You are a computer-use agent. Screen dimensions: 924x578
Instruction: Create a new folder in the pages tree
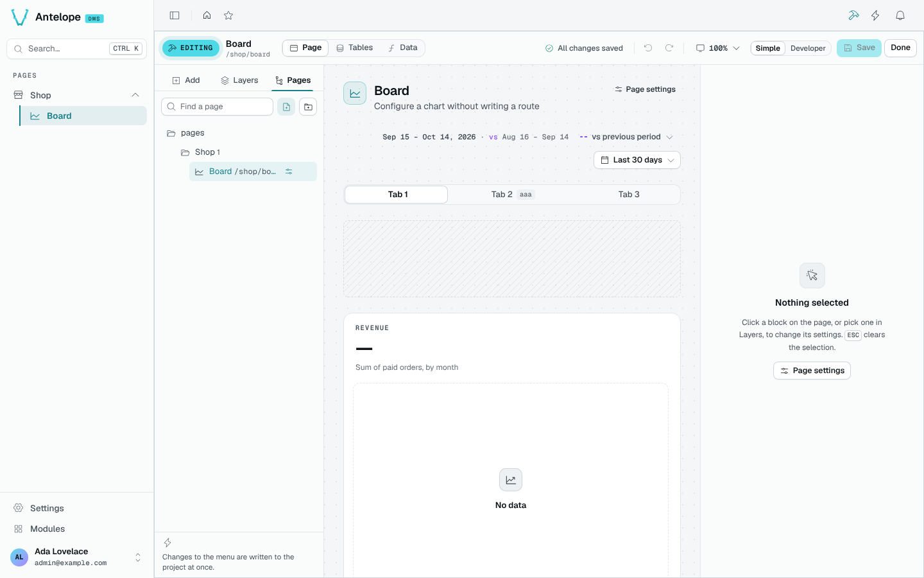pyautogui.click(x=308, y=107)
